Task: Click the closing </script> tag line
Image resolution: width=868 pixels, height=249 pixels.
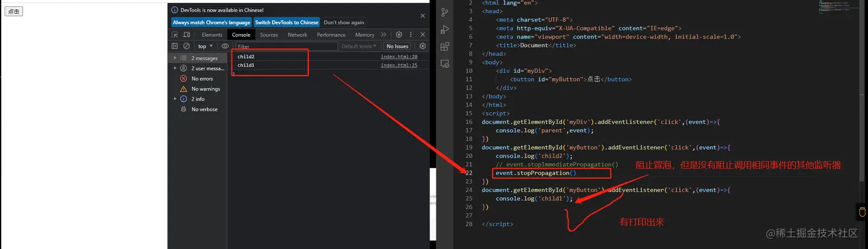Action: point(497,224)
